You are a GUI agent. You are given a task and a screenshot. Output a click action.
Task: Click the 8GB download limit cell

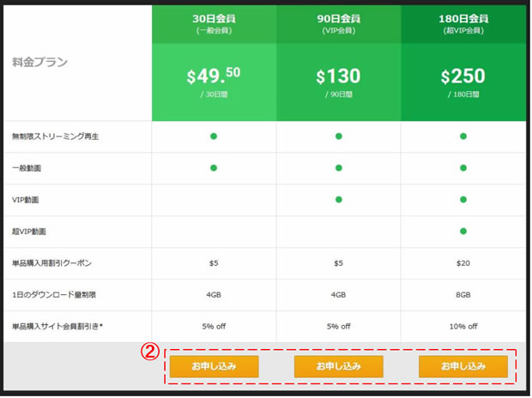coord(463,295)
